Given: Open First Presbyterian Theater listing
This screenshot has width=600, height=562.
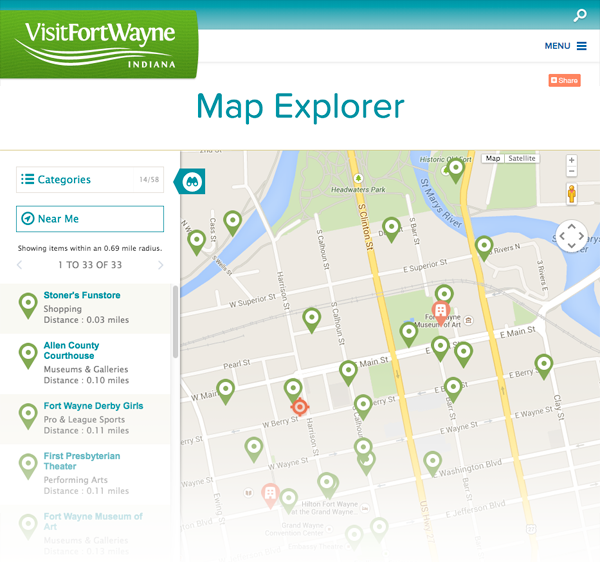Looking at the screenshot, I should tap(85, 473).
